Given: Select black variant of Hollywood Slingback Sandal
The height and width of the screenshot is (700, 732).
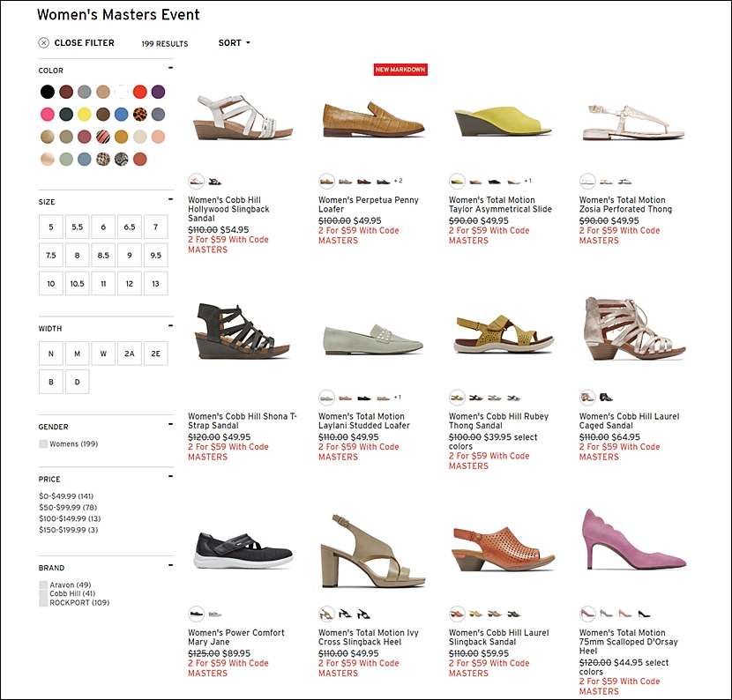Looking at the screenshot, I should click(214, 182).
